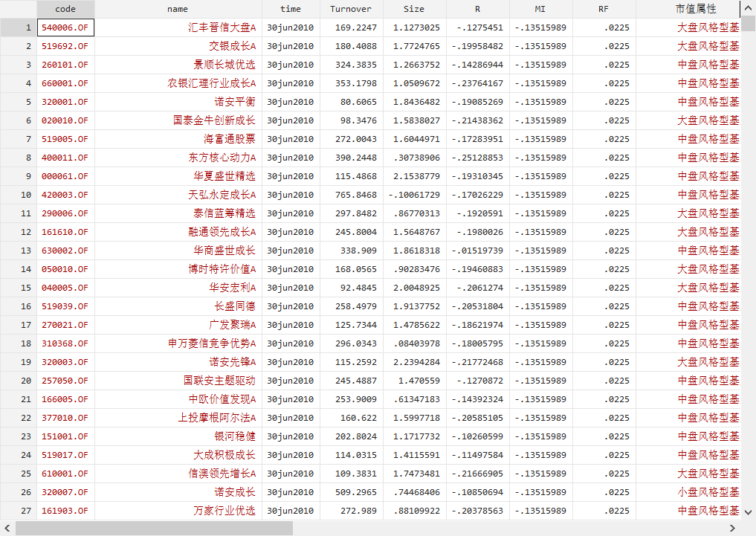Select the 市值属性 column header
Screen dimensions: 756x536
688,9
